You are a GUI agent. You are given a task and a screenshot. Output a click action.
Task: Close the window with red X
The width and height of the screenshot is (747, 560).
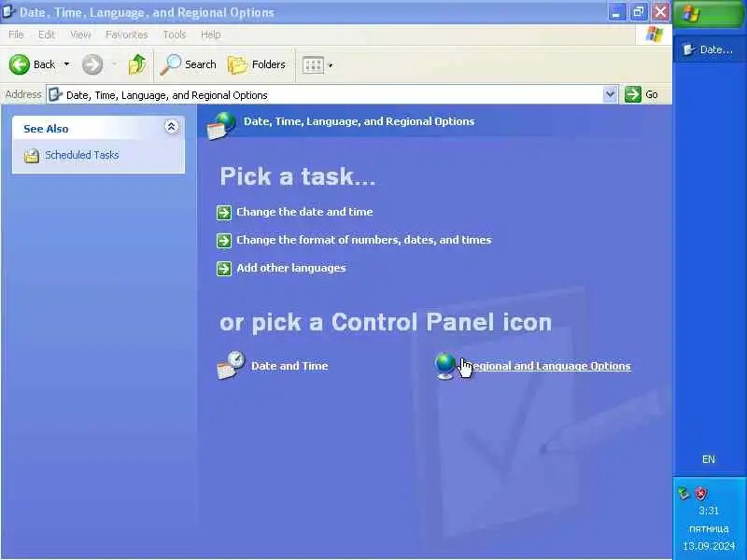pyautogui.click(x=661, y=12)
